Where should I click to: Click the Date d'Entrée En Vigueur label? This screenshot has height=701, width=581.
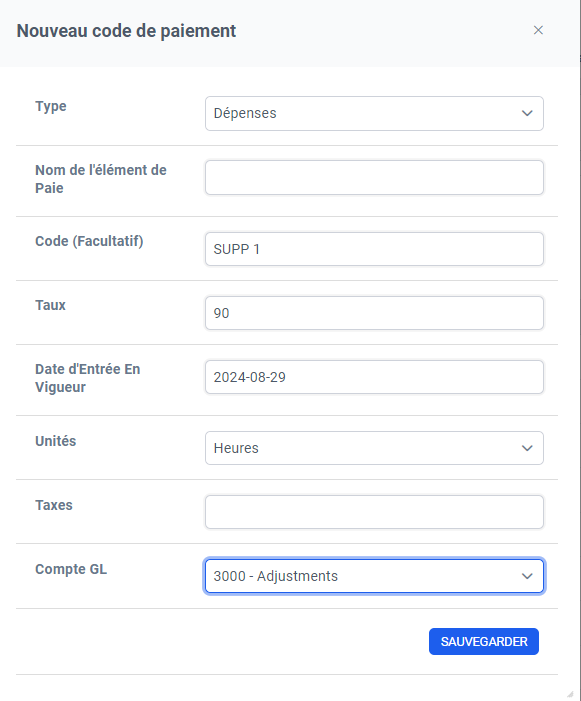(88, 378)
